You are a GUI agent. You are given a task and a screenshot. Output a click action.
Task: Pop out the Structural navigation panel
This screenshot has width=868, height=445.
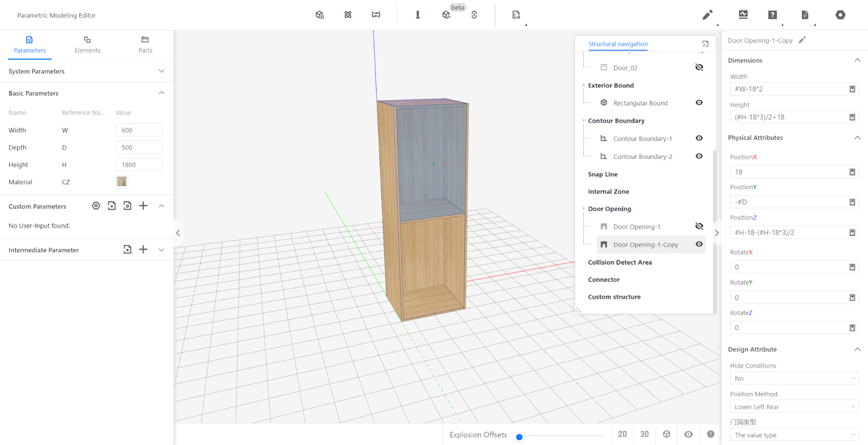pyautogui.click(x=705, y=44)
